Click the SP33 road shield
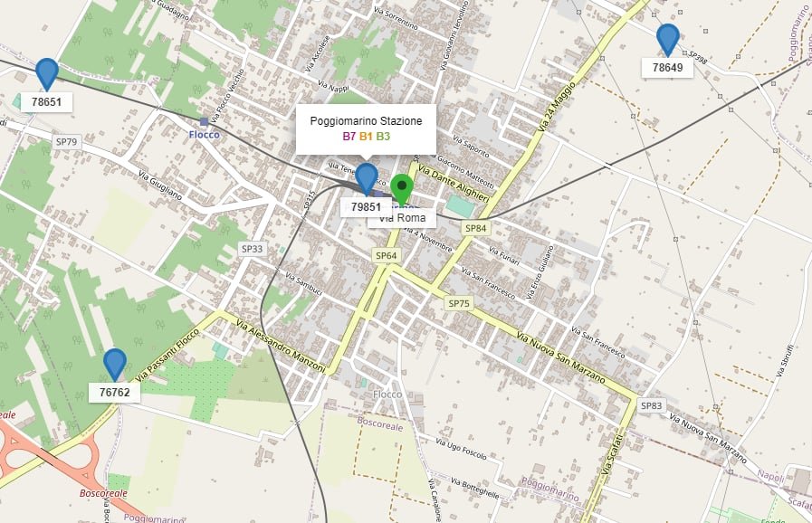 pyautogui.click(x=253, y=249)
